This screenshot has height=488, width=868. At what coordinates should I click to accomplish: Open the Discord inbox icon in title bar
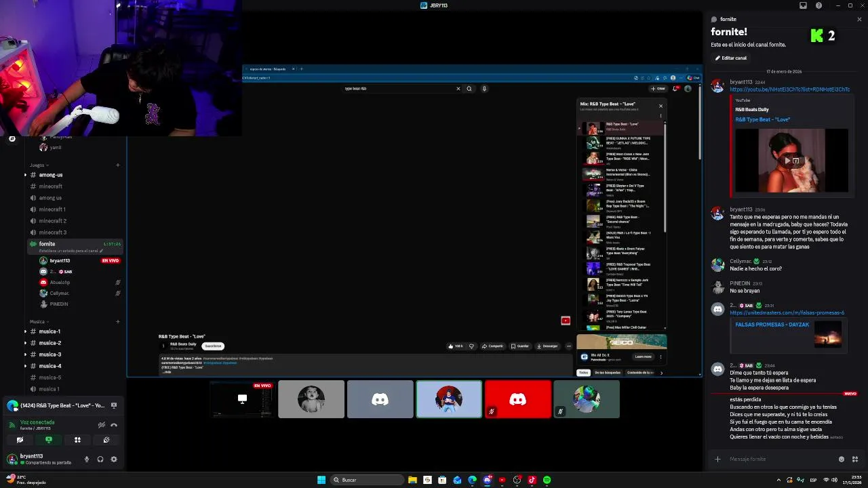pyautogui.click(x=804, y=5)
